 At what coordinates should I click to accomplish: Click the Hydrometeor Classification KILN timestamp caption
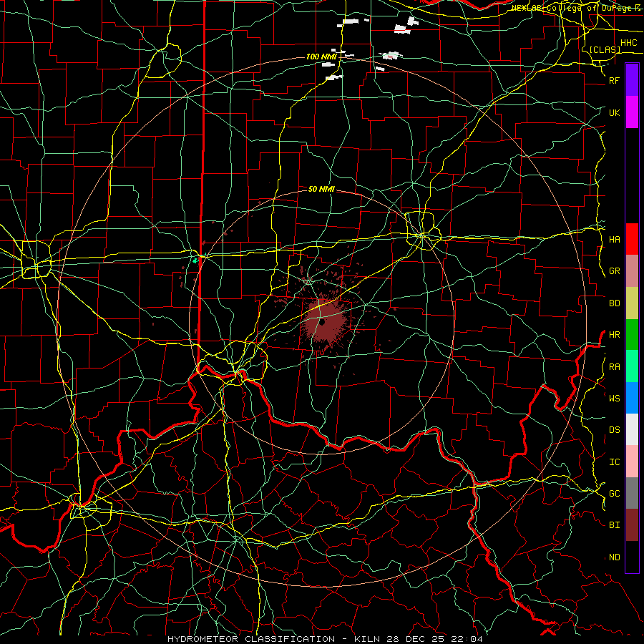pyautogui.click(x=325, y=639)
